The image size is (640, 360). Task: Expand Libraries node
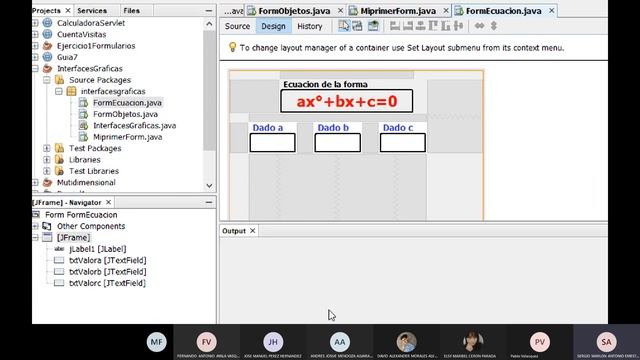(47, 160)
